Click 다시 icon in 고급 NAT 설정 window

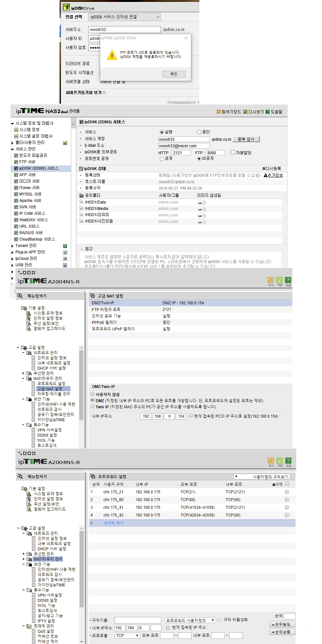(271, 281)
